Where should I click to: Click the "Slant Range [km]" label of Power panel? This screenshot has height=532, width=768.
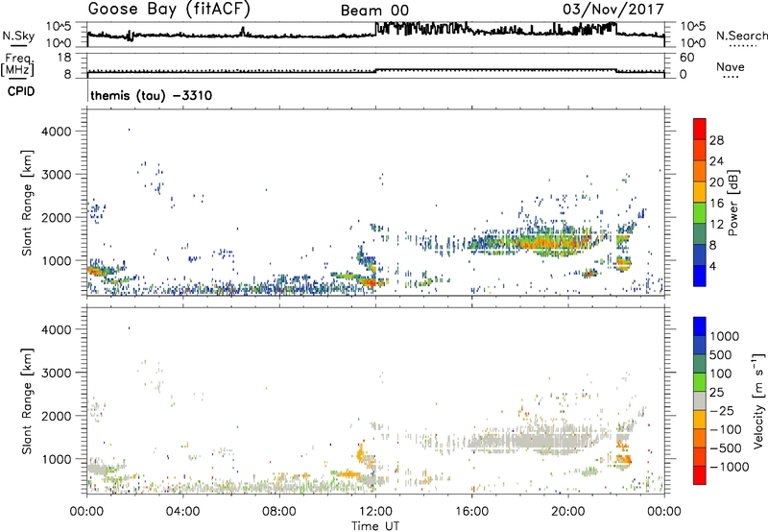[x=28, y=203]
